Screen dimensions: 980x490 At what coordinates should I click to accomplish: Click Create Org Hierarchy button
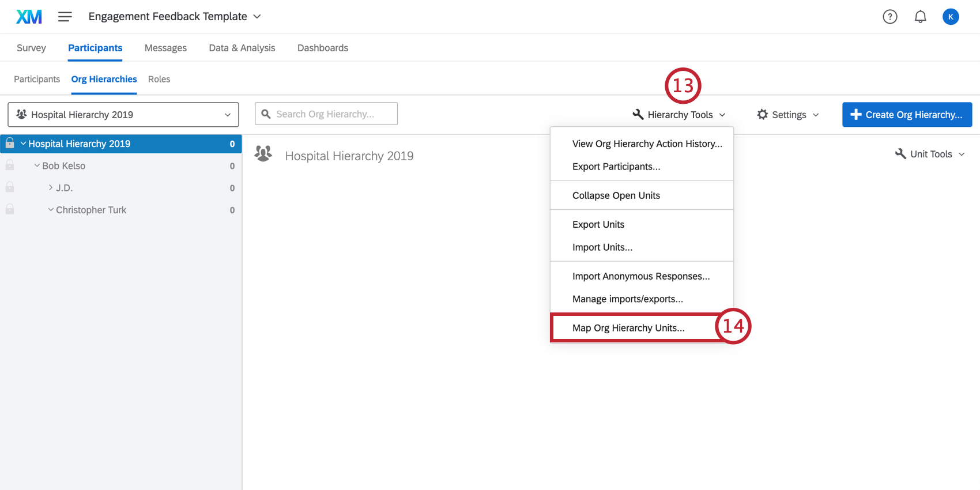[x=907, y=115]
